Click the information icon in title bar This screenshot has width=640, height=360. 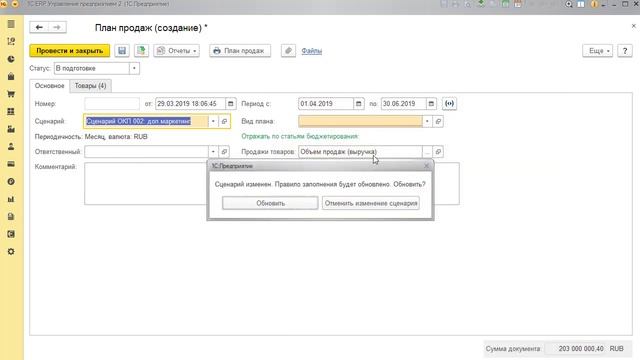tap(594, 4)
